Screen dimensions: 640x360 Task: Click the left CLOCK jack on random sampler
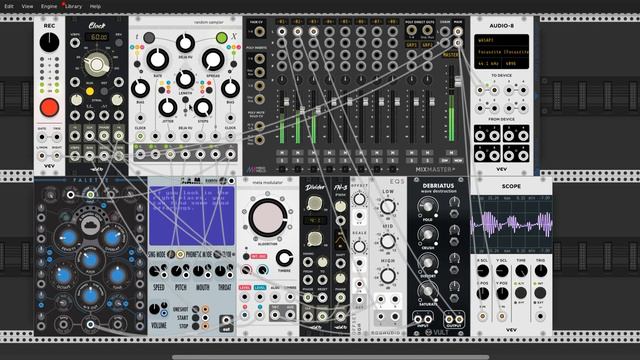(x=140, y=136)
